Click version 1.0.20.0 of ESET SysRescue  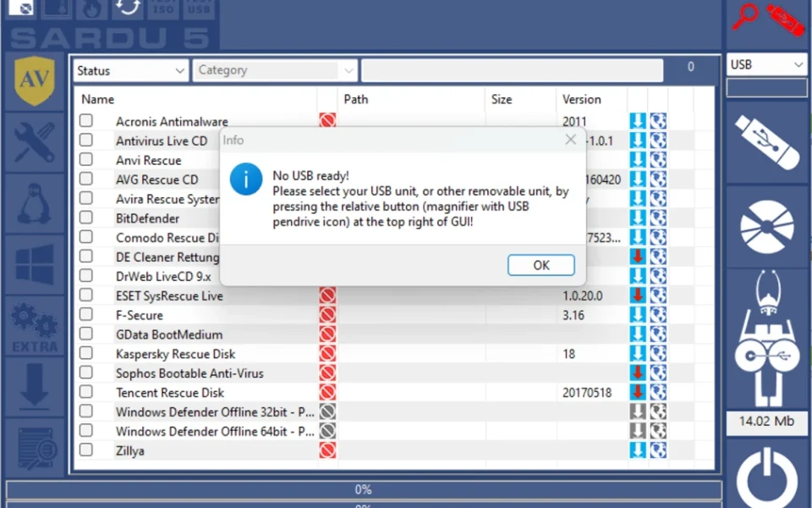coord(583,295)
